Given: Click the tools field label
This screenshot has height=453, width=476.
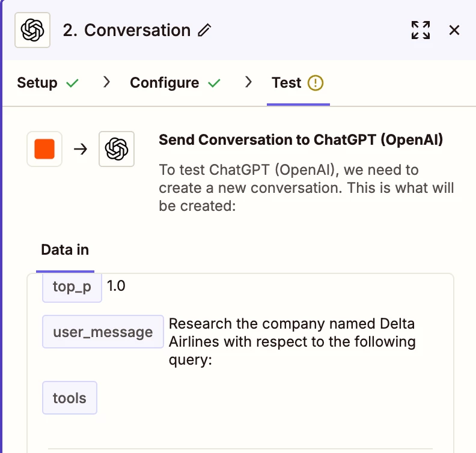Looking at the screenshot, I should (70, 398).
